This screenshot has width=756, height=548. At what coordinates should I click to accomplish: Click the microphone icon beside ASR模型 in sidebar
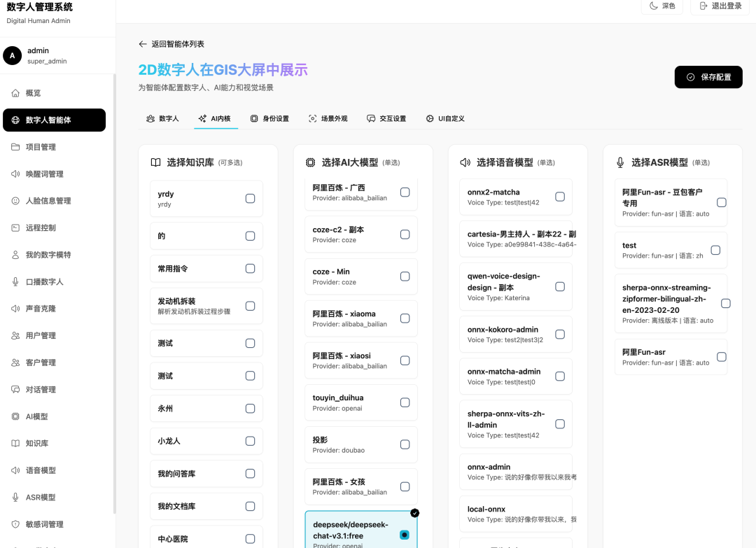tap(15, 498)
